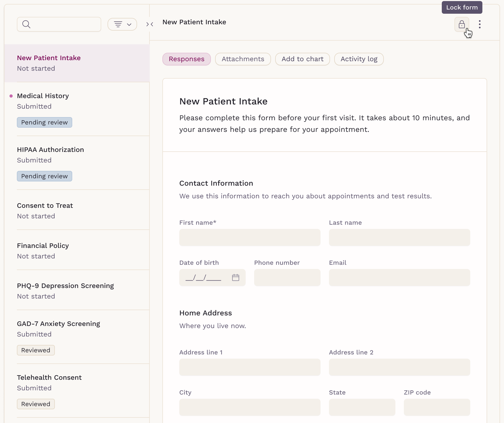Select the Add to chart tab
Image resolution: width=504 pixels, height=423 pixels.
[302, 59]
